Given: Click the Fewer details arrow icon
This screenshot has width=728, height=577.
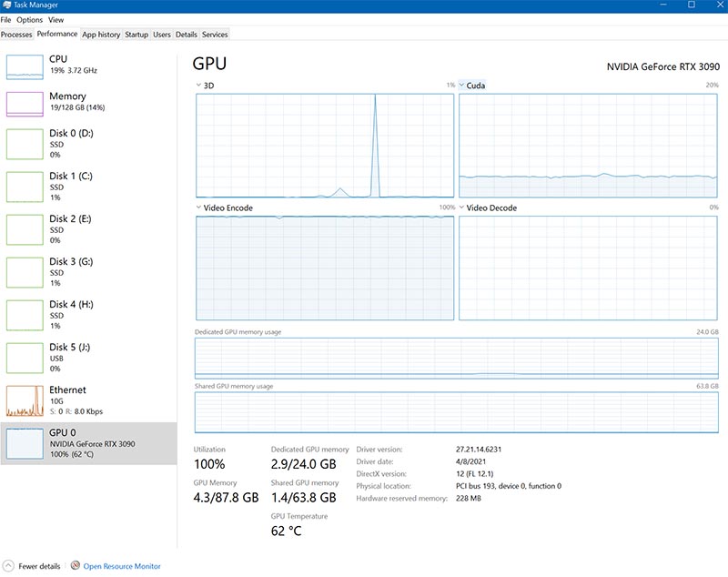Looking at the screenshot, I should (8, 566).
